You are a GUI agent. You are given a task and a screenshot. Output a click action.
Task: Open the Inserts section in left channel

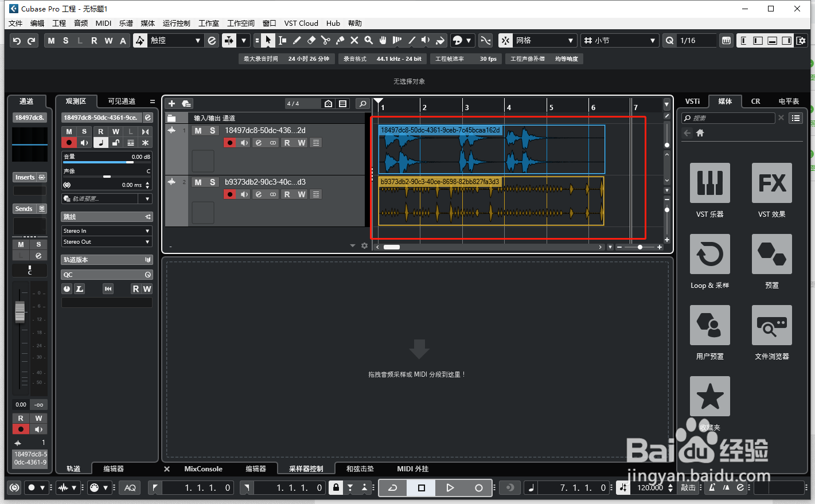pos(29,177)
